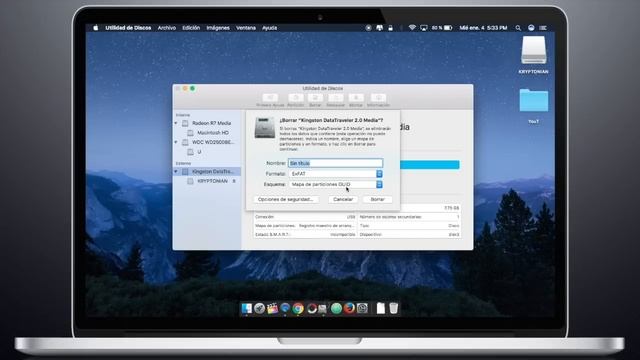Confirm erase with the Borrar button
This screenshot has width=640, height=360.
click(x=378, y=199)
